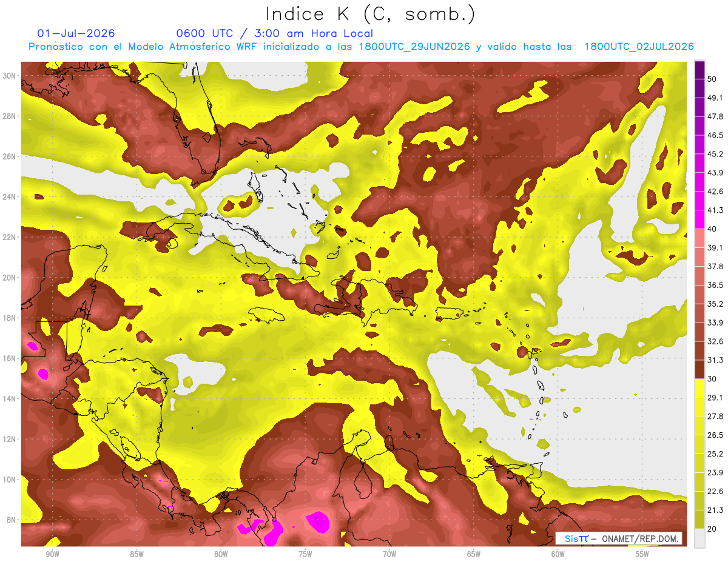Image resolution: width=728 pixels, height=562 pixels.
Task: Click the "35.2" colorbar label
Action: [715, 304]
